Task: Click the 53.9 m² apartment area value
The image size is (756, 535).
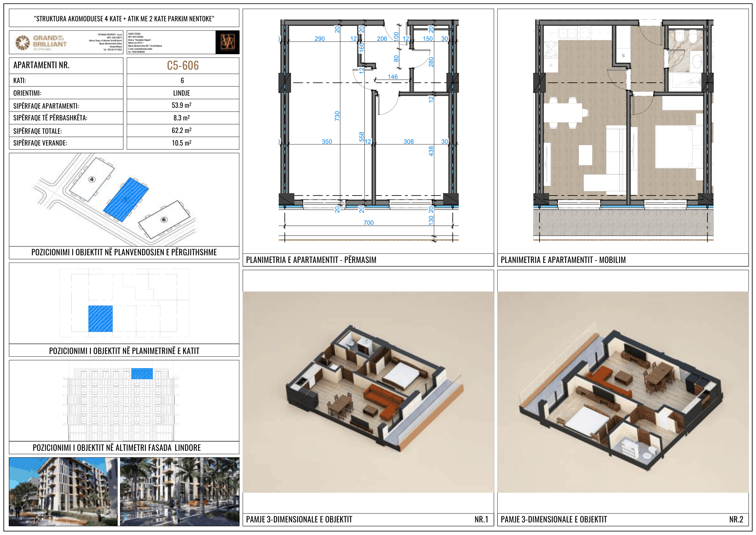Action: (182, 105)
